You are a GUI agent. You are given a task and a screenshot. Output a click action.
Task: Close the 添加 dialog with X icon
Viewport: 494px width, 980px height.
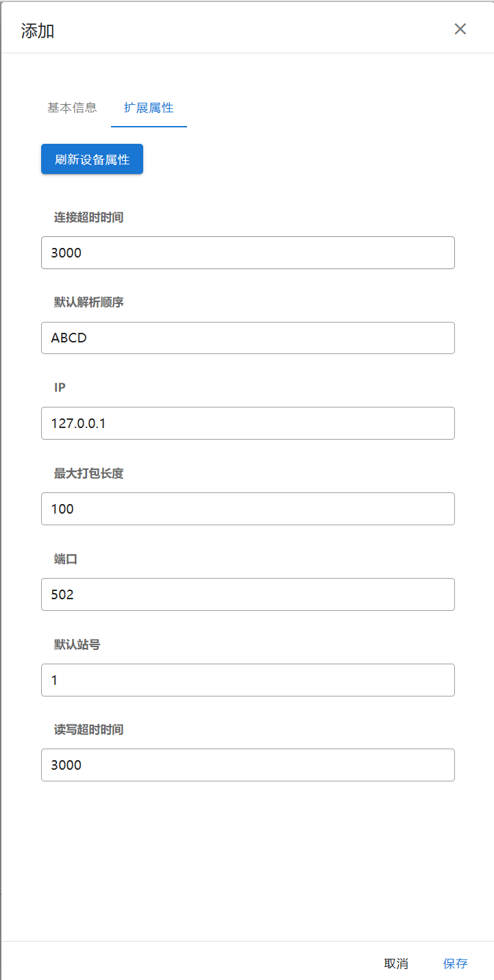(460, 29)
